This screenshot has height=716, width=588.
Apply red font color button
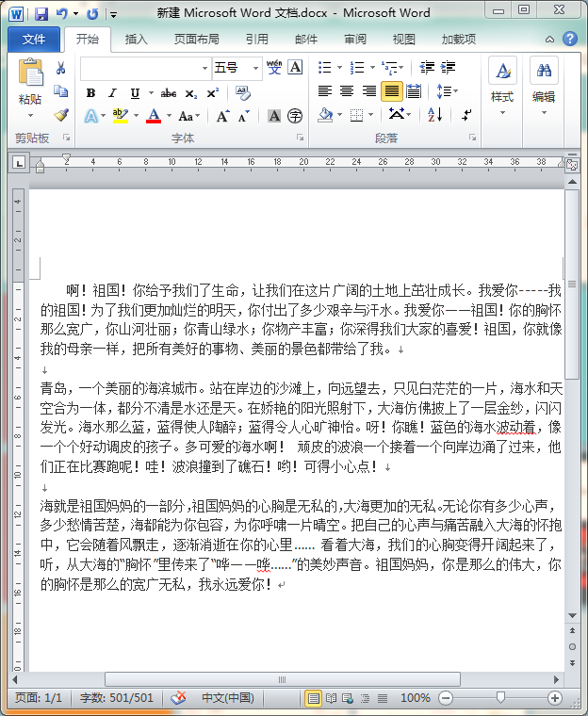tap(154, 116)
